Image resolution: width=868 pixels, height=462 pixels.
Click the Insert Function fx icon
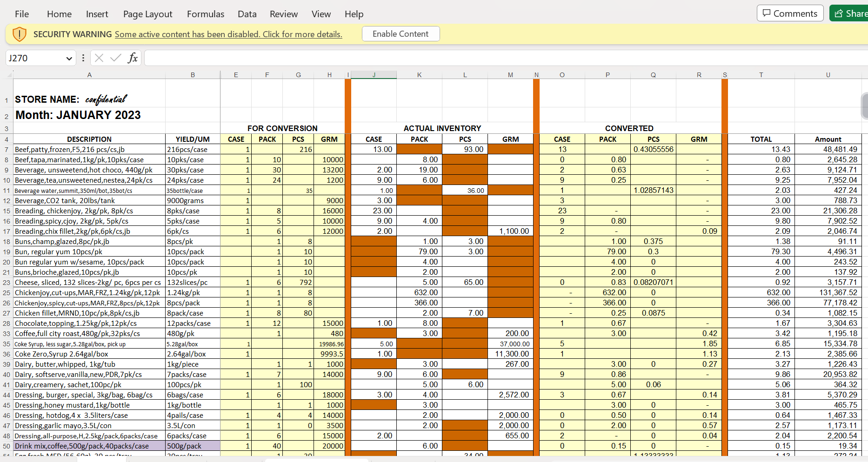pyautogui.click(x=133, y=58)
